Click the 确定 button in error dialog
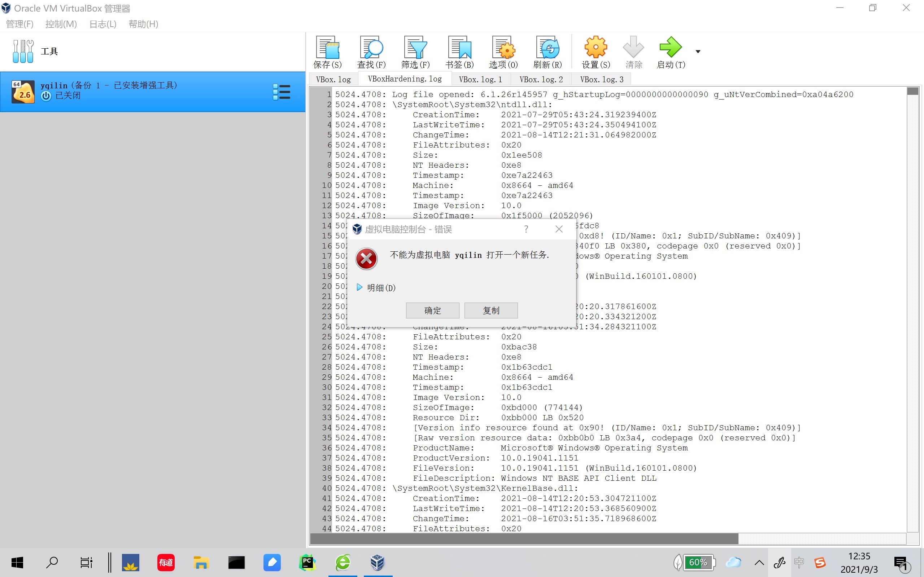Image resolution: width=924 pixels, height=577 pixels. tap(432, 310)
